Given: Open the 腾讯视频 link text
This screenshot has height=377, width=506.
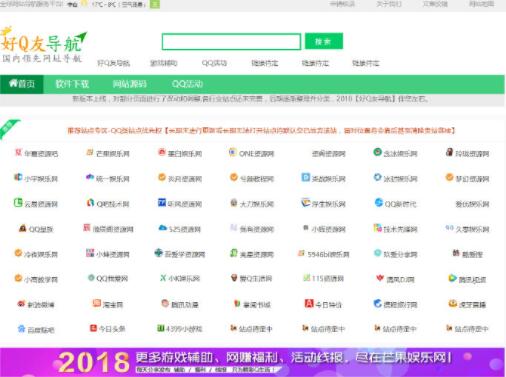Looking at the screenshot, I should [472, 279].
